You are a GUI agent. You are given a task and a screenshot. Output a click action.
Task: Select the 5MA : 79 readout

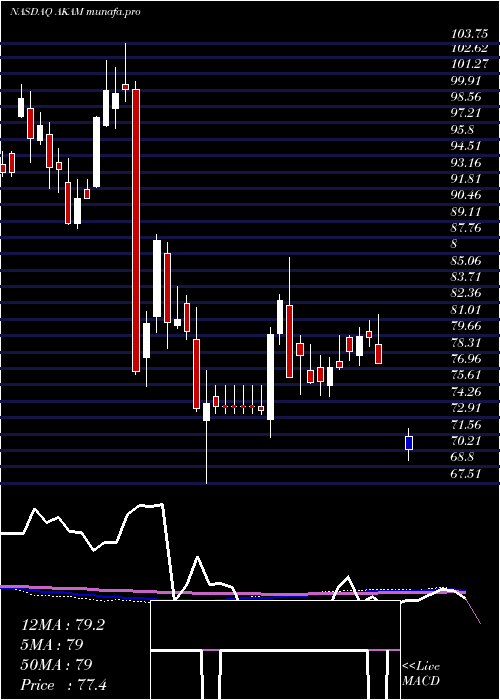(52, 645)
